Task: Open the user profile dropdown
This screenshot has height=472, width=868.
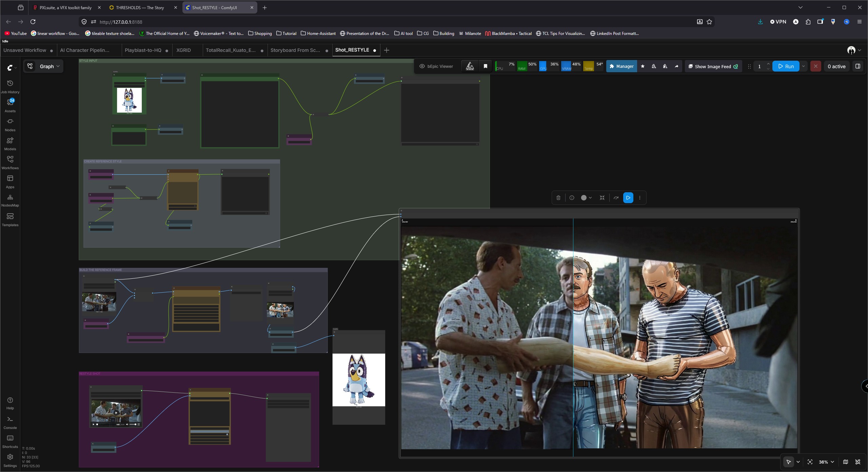Action: point(854,50)
